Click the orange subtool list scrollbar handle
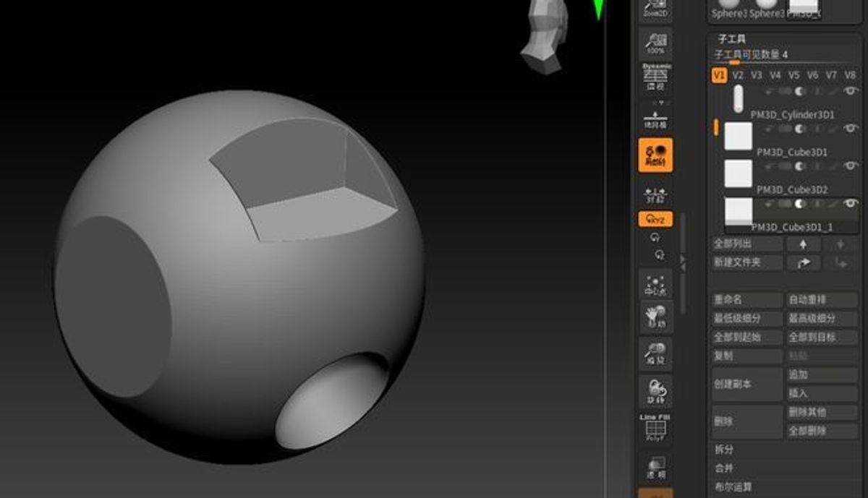868x498 pixels. click(715, 127)
